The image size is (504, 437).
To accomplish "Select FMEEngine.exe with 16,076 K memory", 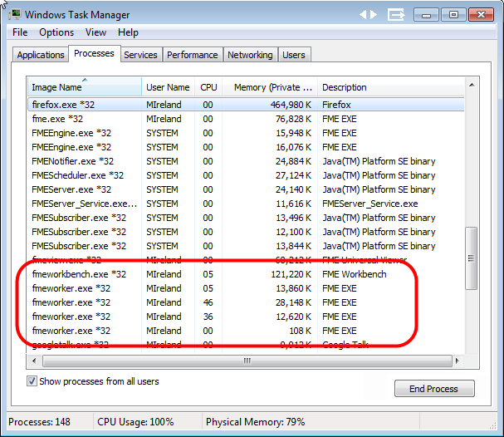I will click(x=246, y=147).
